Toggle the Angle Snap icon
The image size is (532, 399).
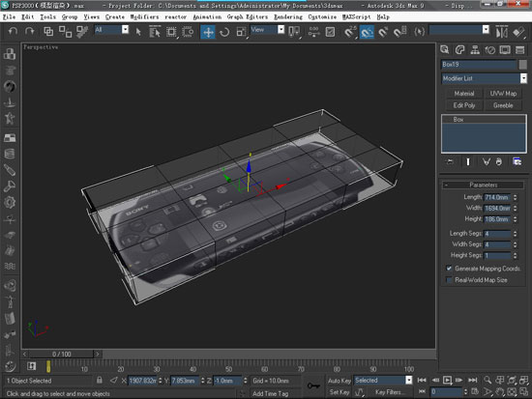[367, 32]
